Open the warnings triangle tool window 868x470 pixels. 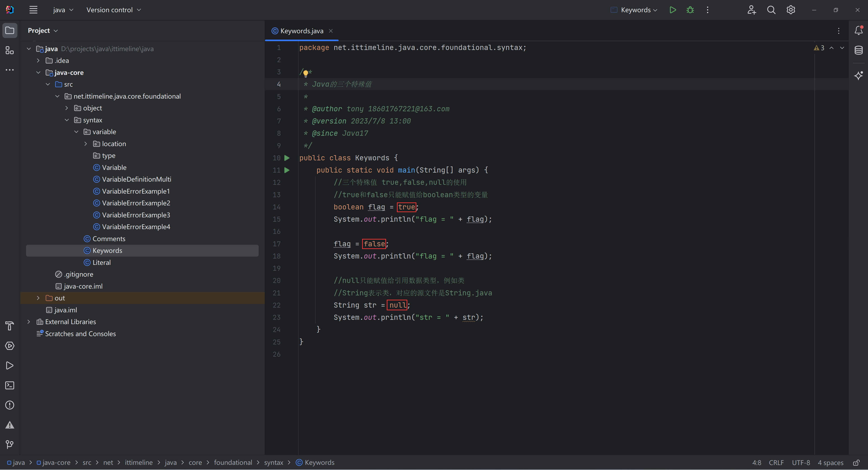(10, 425)
